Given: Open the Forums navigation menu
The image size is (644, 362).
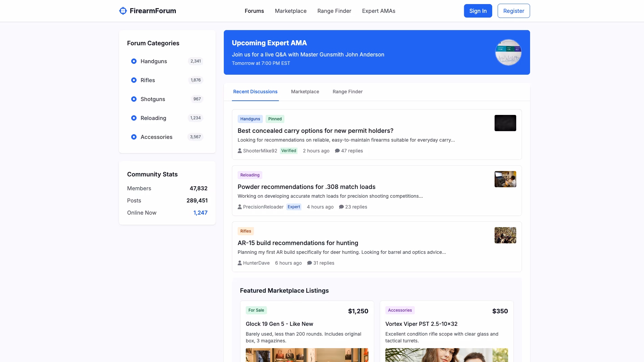Looking at the screenshot, I should coord(254,11).
